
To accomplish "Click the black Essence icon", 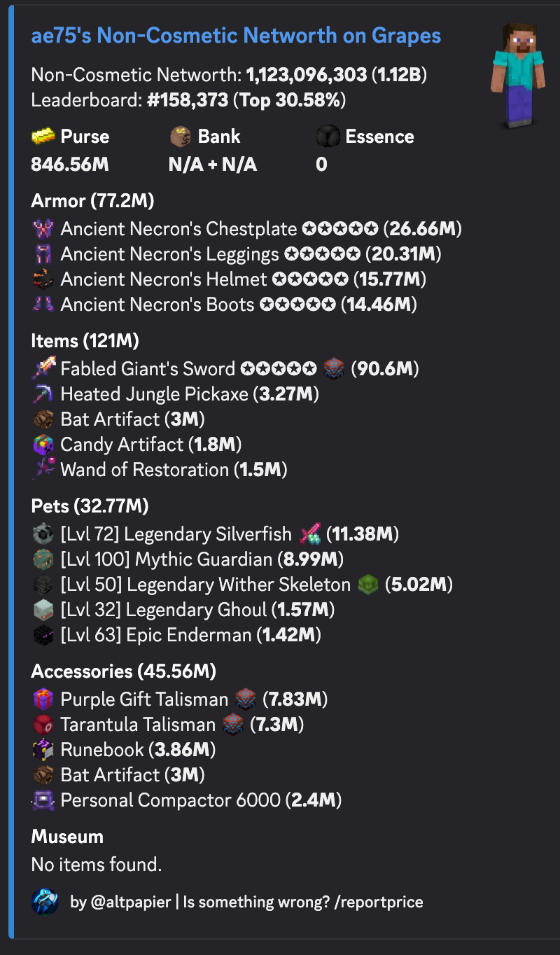I will 329,137.
